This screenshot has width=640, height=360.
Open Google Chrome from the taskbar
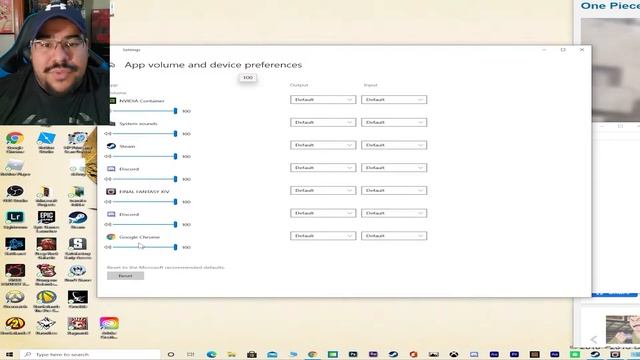[312, 354]
